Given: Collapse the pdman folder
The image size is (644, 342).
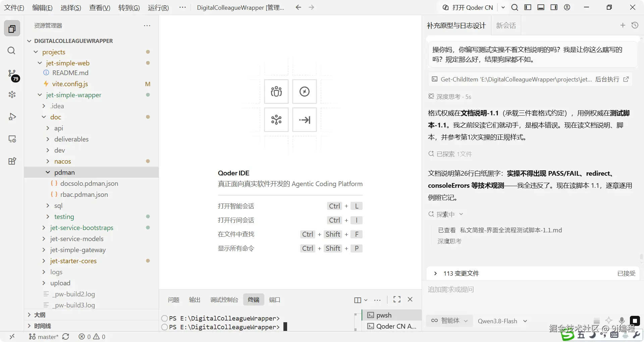Looking at the screenshot, I should [x=48, y=172].
